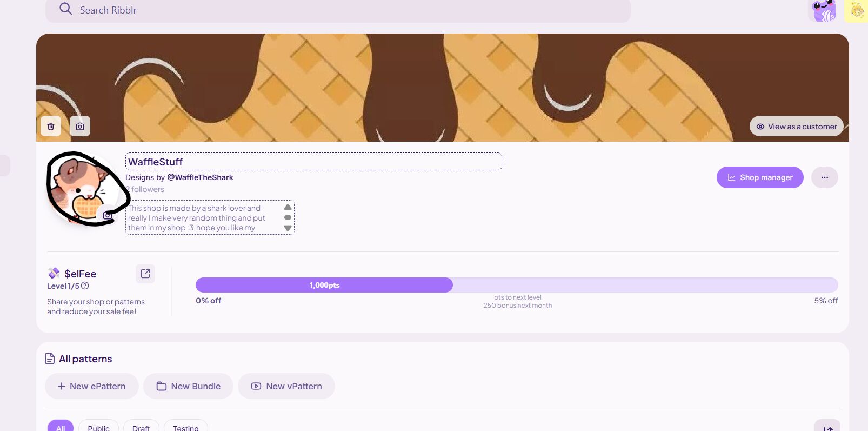Click the search magnifier icon
868x431 pixels.
65,9
